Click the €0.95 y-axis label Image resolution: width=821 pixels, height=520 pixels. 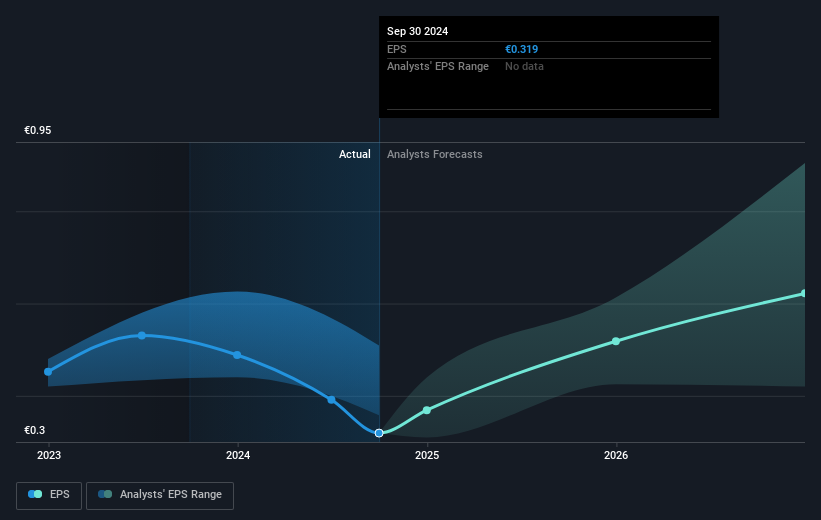pos(38,130)
